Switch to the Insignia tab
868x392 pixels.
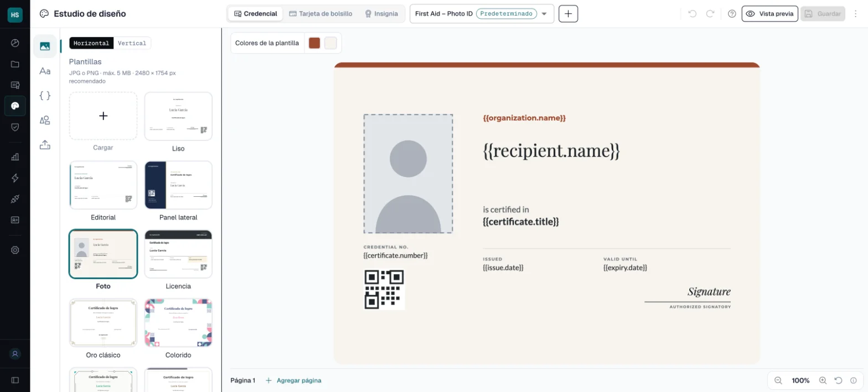point(381,14)
